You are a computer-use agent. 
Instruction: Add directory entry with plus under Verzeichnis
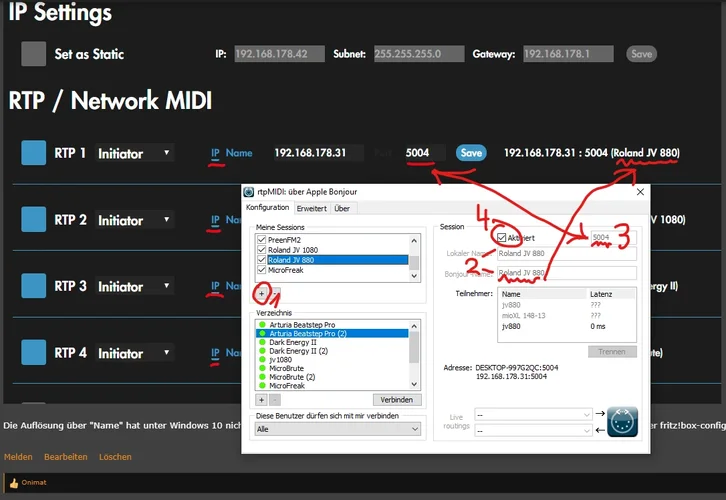262,400
